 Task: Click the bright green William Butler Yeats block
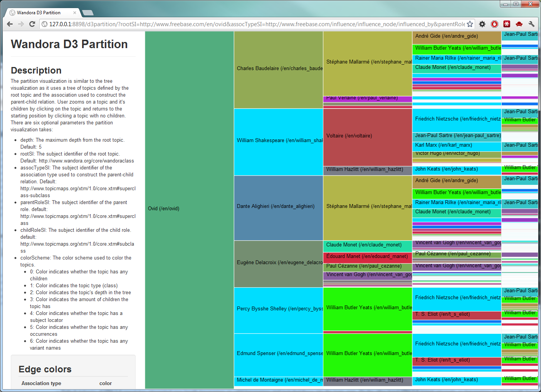click(368, 307)
